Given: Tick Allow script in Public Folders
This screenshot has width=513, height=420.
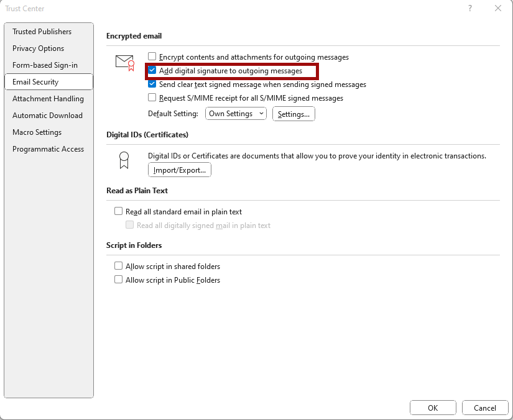Looking at the screenshot, I should 118,280.
